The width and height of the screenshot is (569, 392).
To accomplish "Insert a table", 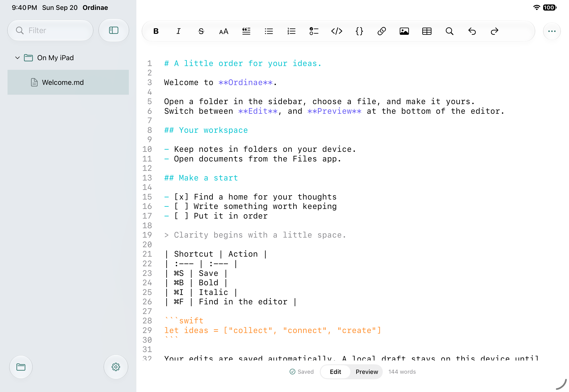I will pyautogui.click(x=427, y=31).
